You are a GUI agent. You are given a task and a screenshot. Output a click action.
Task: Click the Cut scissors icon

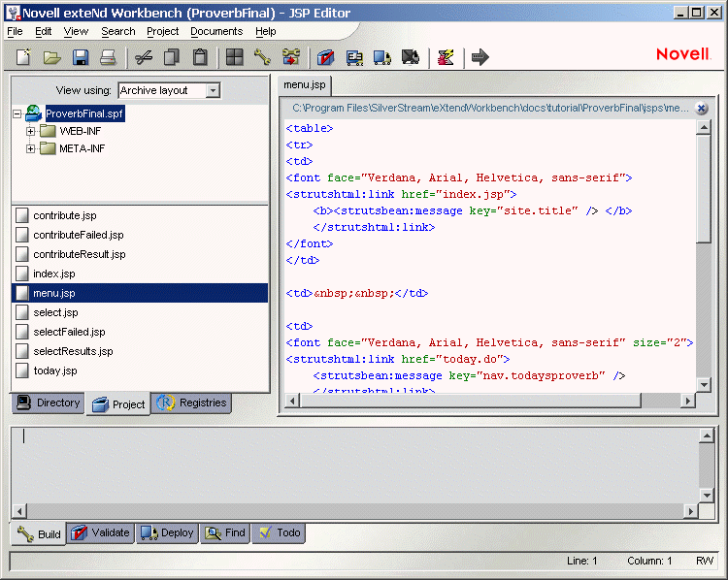(144, 58)
